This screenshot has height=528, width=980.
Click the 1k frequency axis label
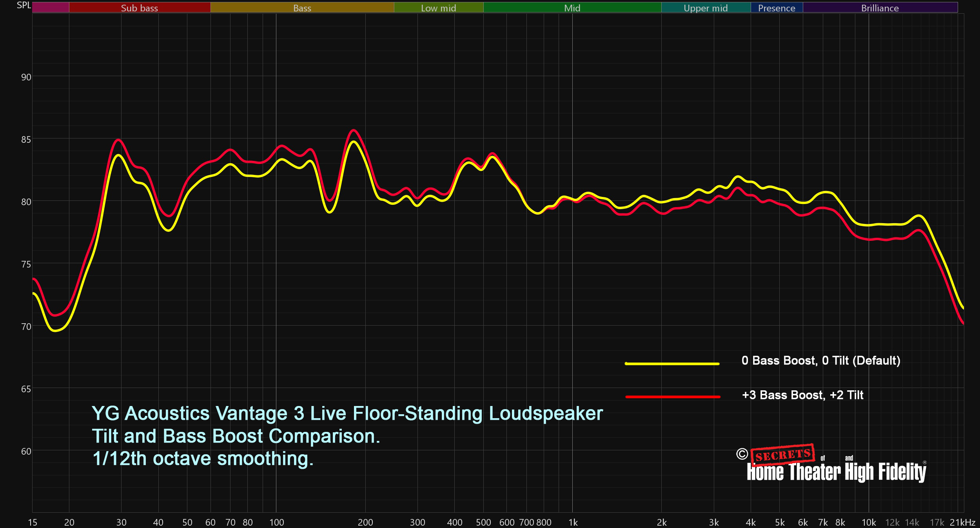pos(573,523)
